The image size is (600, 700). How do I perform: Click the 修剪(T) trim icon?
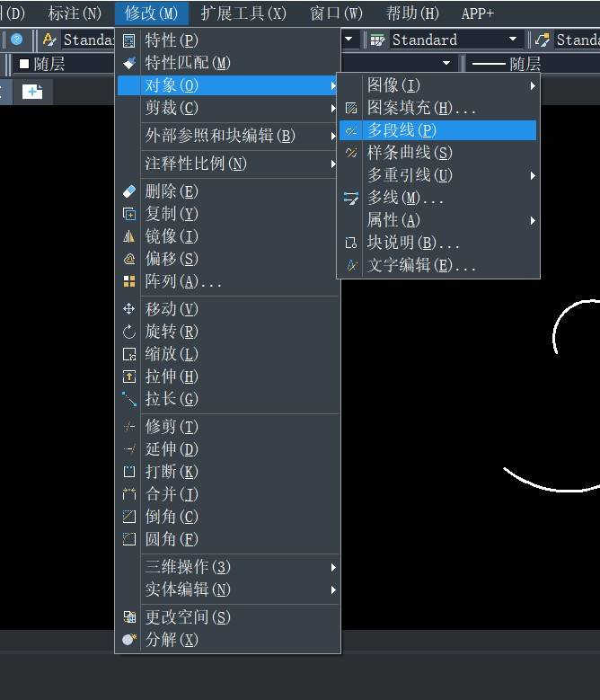click(129, 427)
